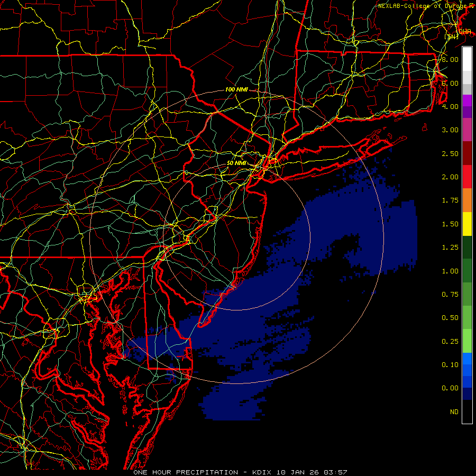This screenshot has width=476, height=476.
Task: Click the 1.75 legend value label
Action: tap(450, 200)
